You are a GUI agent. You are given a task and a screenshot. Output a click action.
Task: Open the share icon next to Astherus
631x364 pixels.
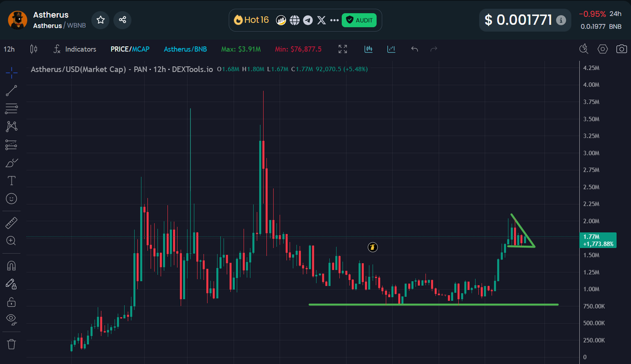[x=123, y=20]
